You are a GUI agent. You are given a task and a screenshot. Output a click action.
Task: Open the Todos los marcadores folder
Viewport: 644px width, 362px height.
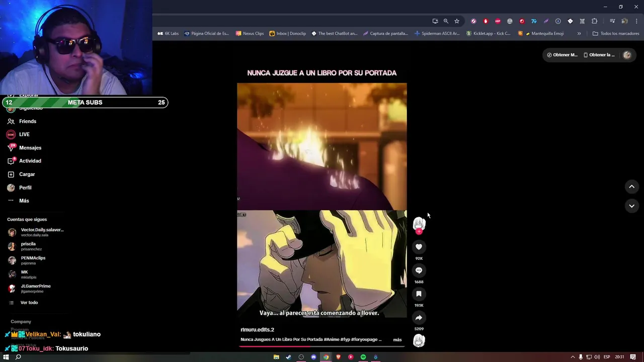tap(616, 34)
